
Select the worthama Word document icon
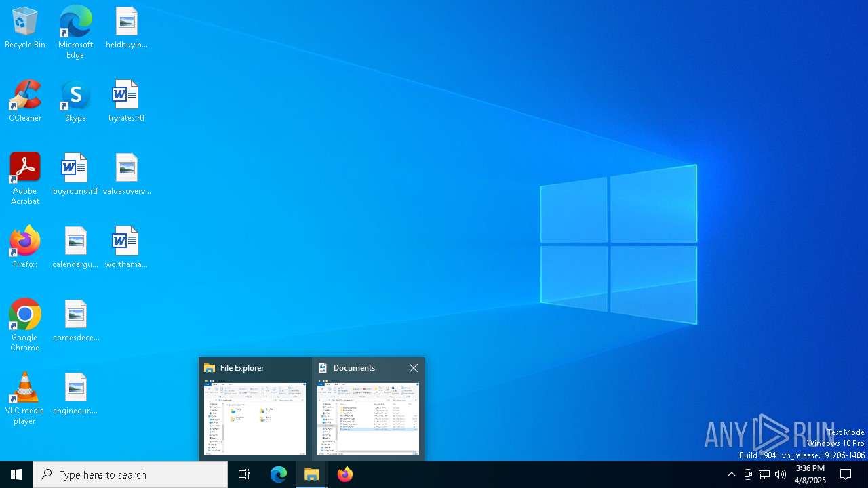click(127, 248)
